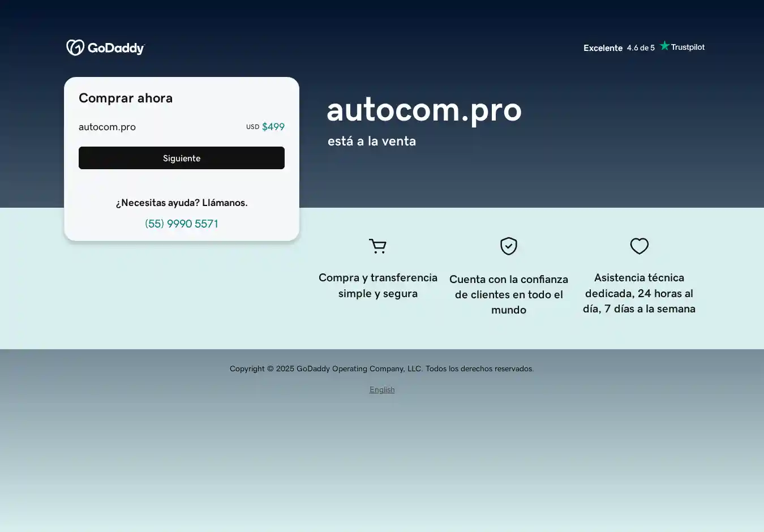Click the "¿Necesitas ayuda? Llámanos." text

tap(182, 203)
